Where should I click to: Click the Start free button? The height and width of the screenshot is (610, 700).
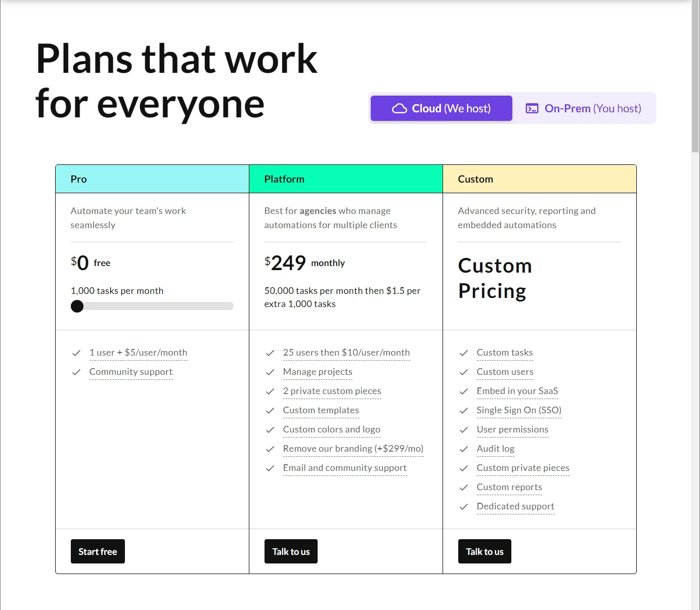pyautogui.click(x=98, y=551)
